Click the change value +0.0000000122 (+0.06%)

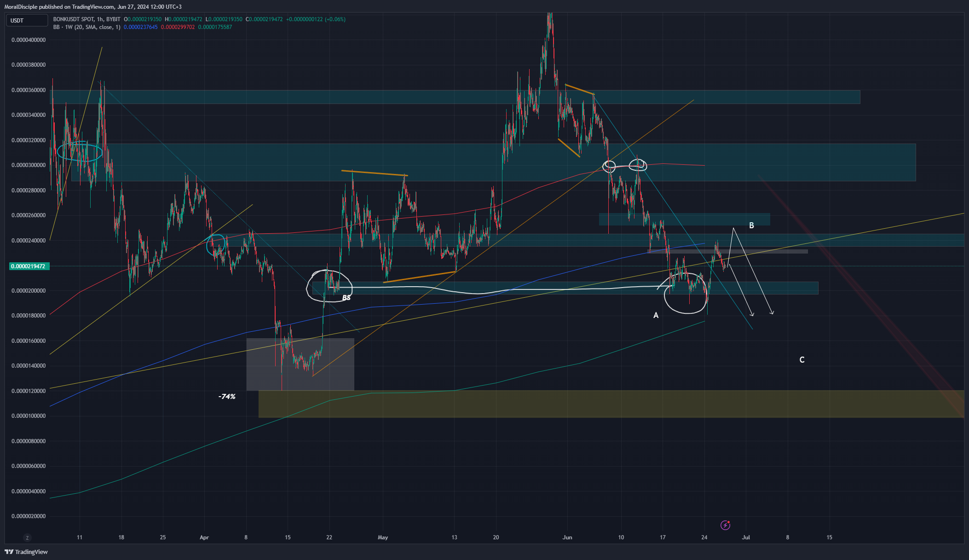pyautogui.click(x=316, y=19)
